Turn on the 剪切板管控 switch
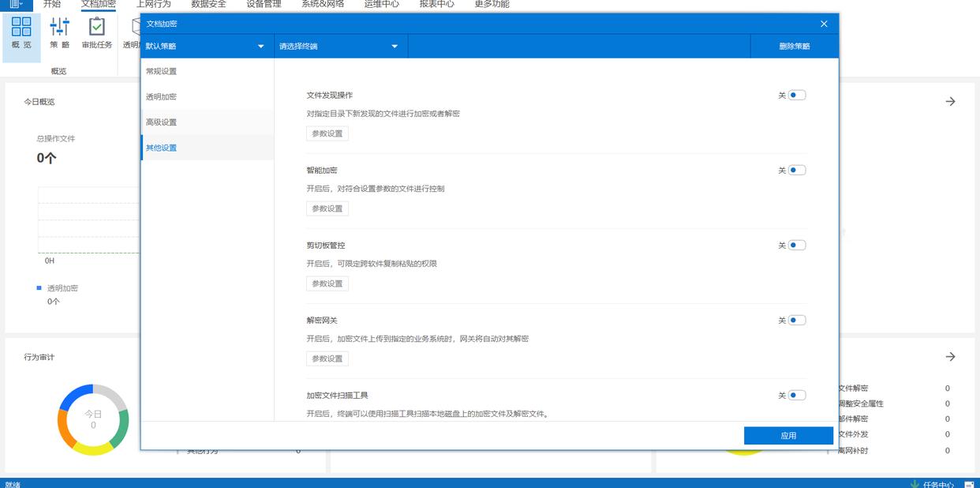This screenshot has height=488, width=980. [796, 245]
